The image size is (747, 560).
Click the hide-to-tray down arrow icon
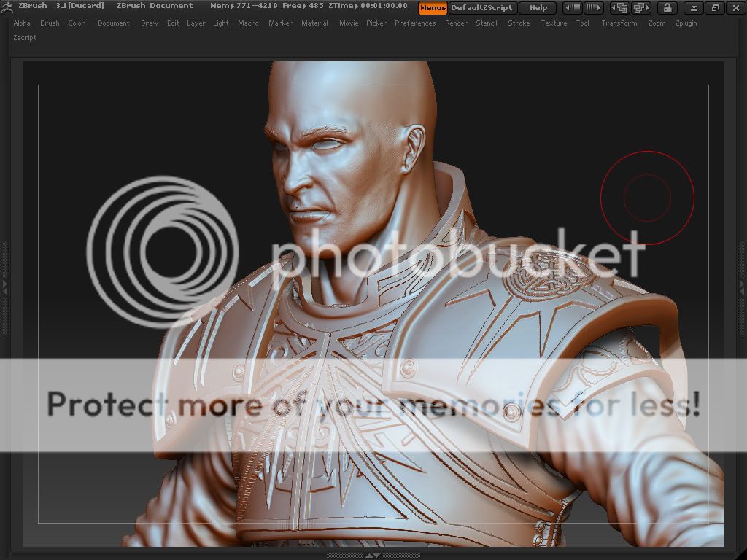[x=694, y=8]
